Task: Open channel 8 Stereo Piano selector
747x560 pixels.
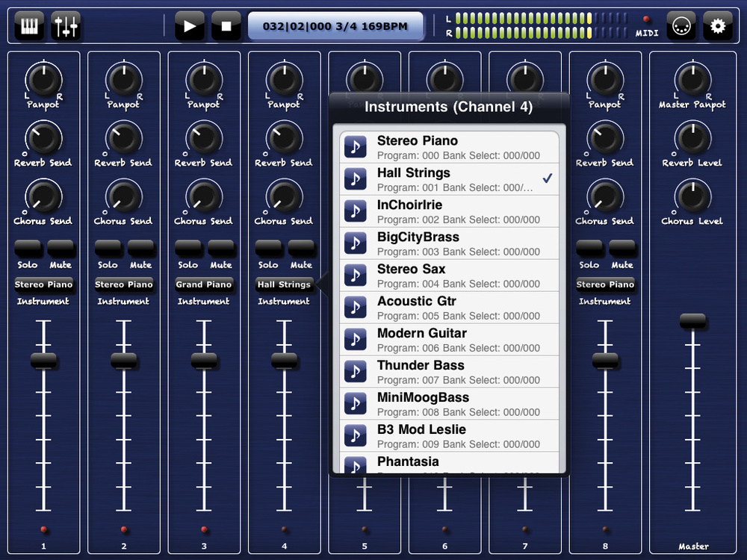Action: pyautogui.click(x=604, y=284)
